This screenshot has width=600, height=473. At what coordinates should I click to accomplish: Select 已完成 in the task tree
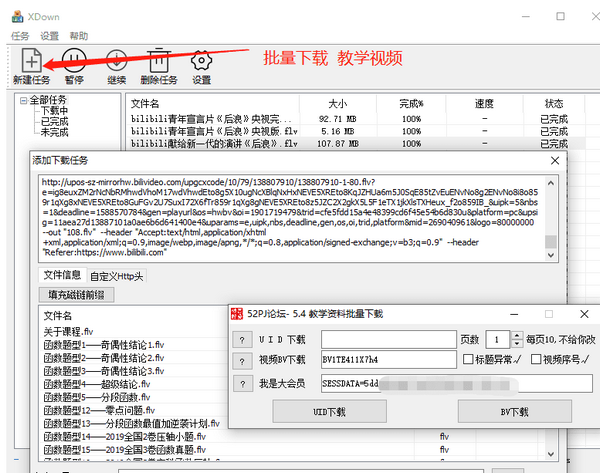[x=53, y=121]
